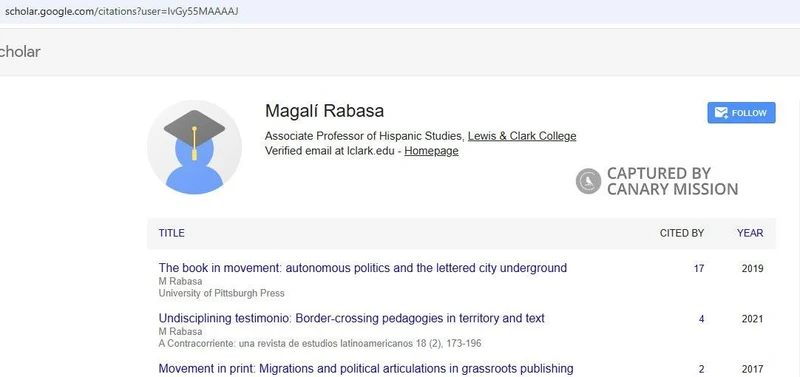Image resolution: width=800 pixels, height=377 pixels.
Task: Click the envelope icon on Follow button
Action: [721, 113]
